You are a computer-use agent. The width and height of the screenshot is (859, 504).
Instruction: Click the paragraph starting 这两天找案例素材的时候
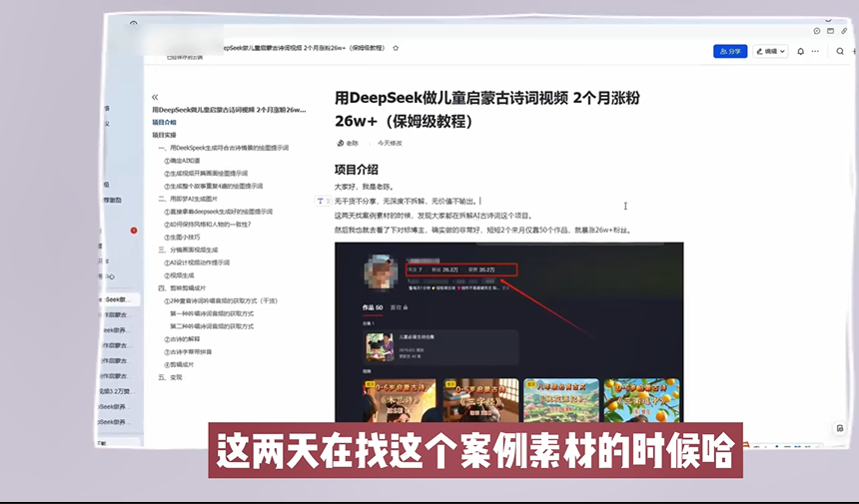point(433,216)
